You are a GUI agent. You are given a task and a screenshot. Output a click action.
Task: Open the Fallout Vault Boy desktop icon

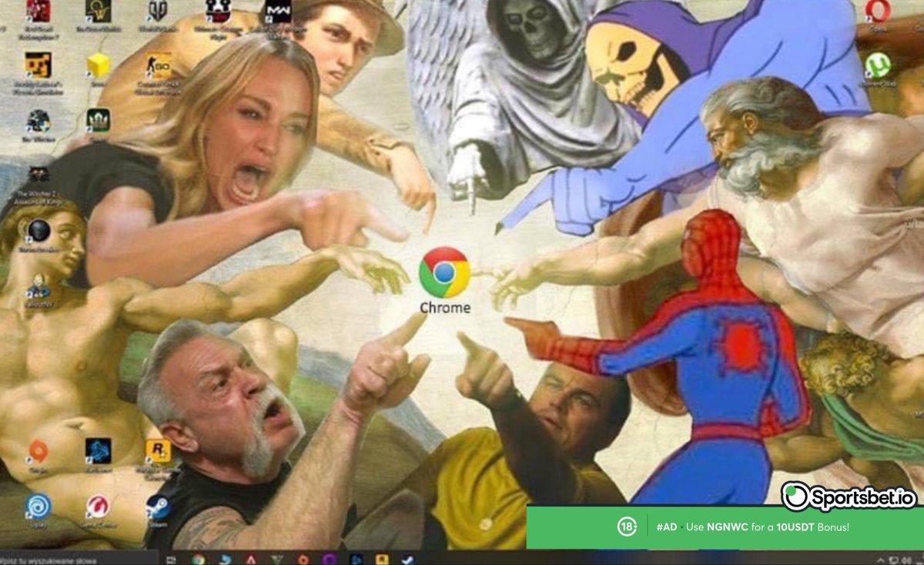[x=38, y=286]
